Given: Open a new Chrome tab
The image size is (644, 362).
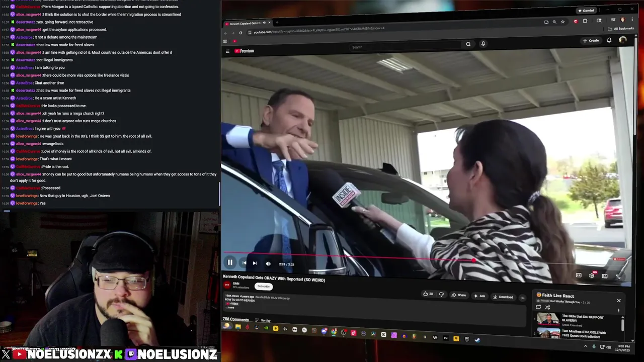Looking at the screenshot, I should pos(277,22).
